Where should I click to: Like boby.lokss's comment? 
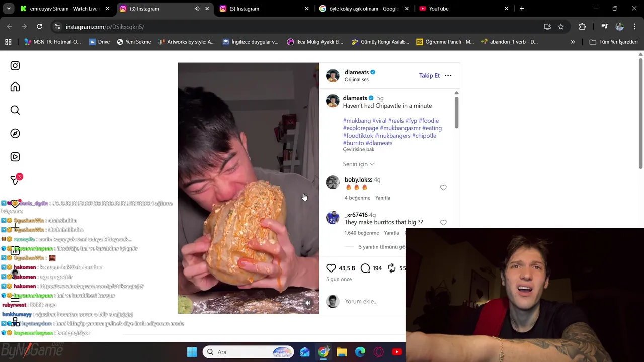[x=443, y=187]
